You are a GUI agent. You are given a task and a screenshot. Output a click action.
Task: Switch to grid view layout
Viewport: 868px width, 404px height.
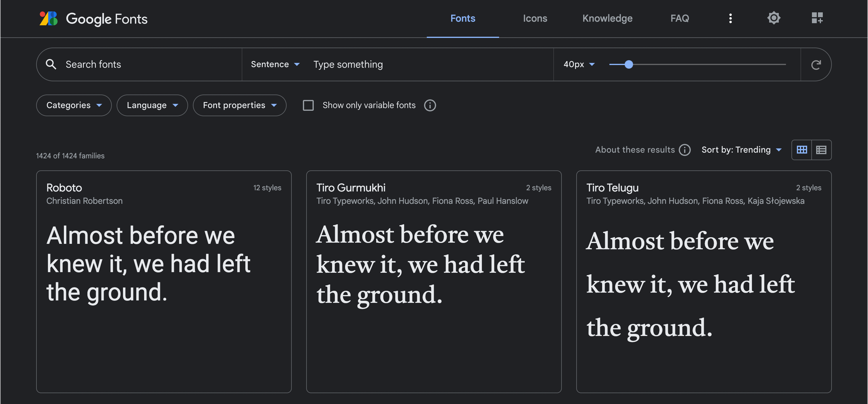[802, 150]
